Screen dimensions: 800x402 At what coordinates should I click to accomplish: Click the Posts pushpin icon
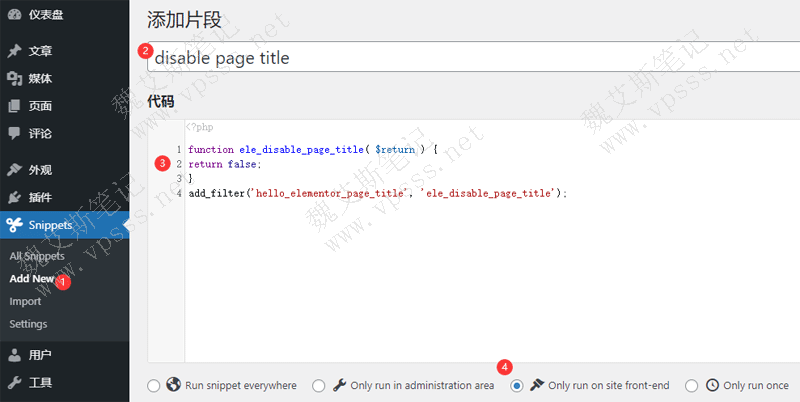click(14, 51)
